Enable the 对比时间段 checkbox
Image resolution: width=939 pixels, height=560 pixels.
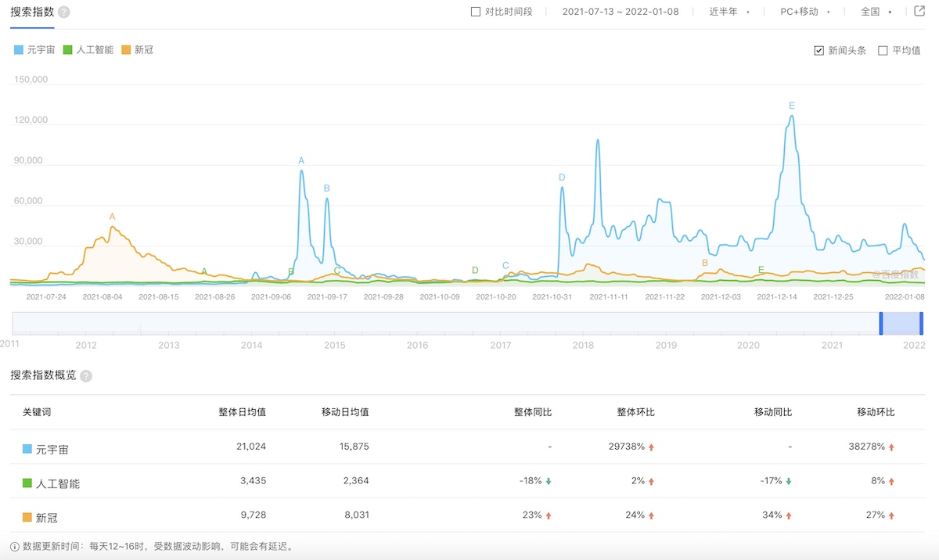click(x=475, y=12)
